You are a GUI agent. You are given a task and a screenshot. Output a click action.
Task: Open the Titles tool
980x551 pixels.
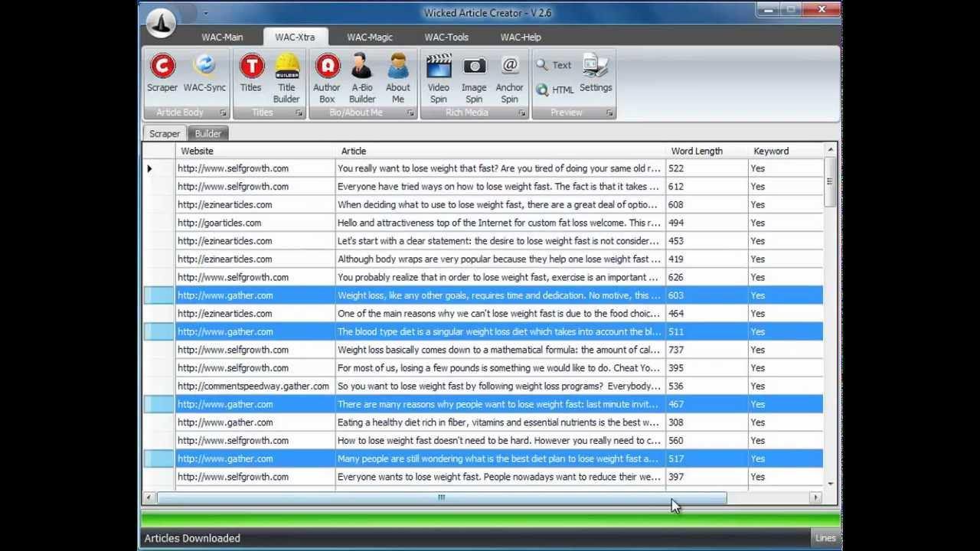pyautogui.click(x=251, y=73)
